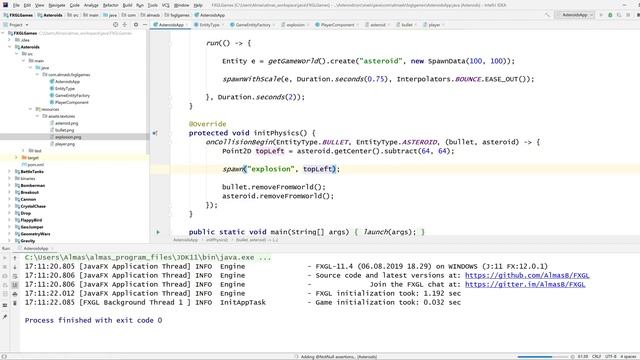
Task: Click "Process finished with exit code 0" text
Action: pos(93,320)
